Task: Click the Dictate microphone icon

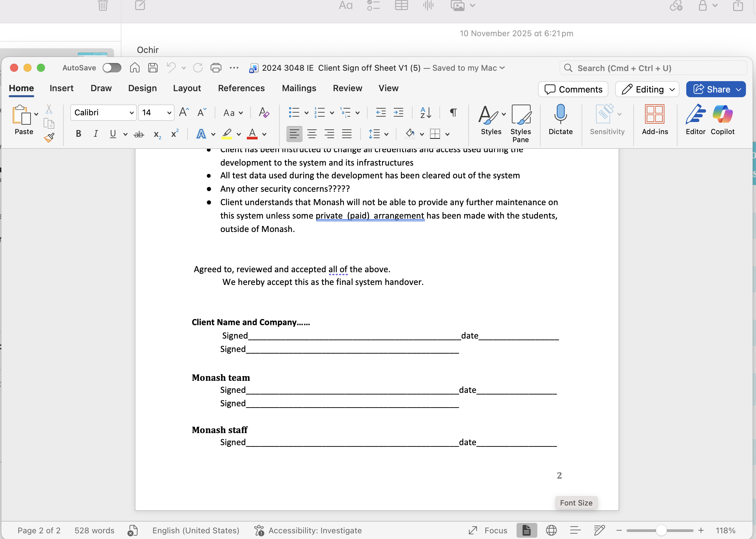Action: pos(560,115)
